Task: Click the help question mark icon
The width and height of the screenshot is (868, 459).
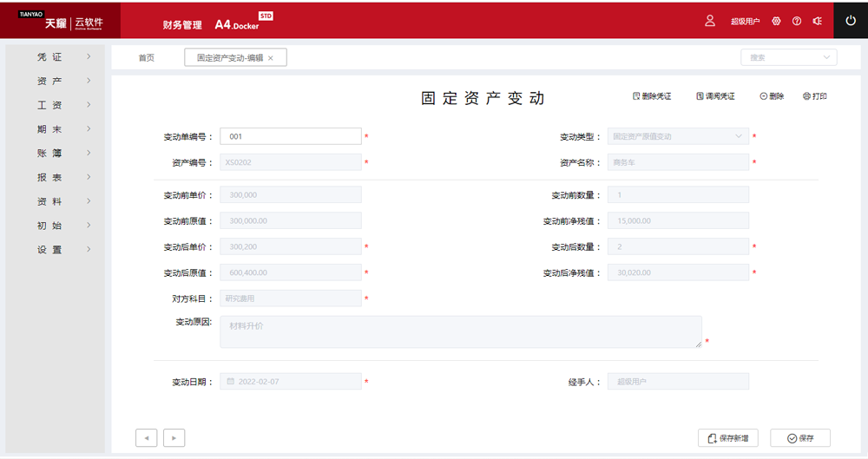Action: (x=797, y=21)
